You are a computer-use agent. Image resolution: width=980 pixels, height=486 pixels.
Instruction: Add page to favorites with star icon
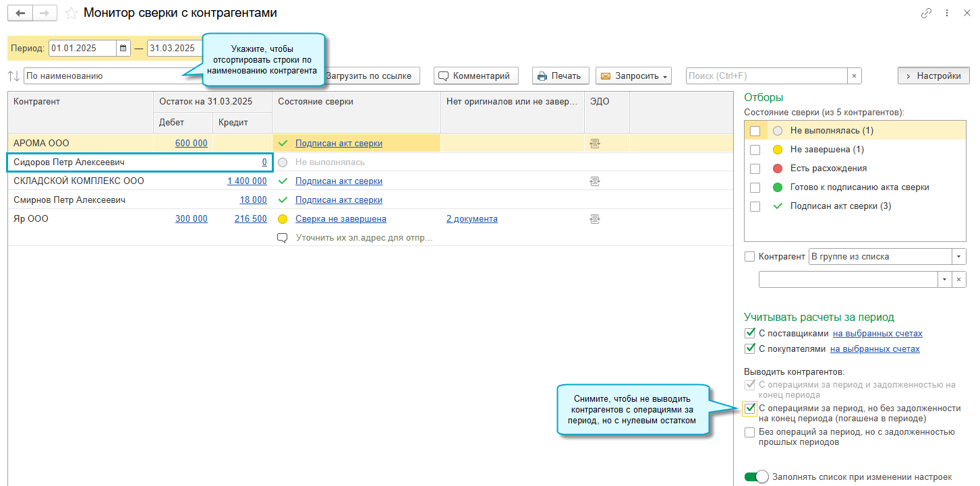coord(71,13)
